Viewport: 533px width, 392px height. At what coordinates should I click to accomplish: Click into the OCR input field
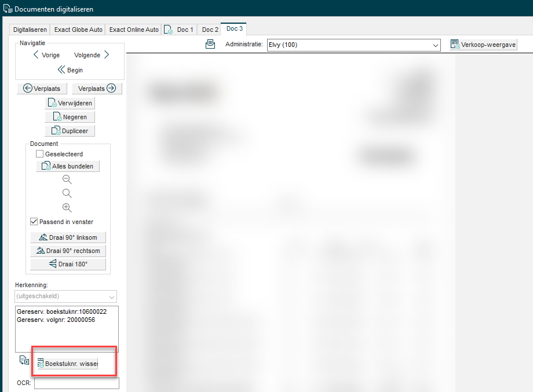click(x=76, y=383)
